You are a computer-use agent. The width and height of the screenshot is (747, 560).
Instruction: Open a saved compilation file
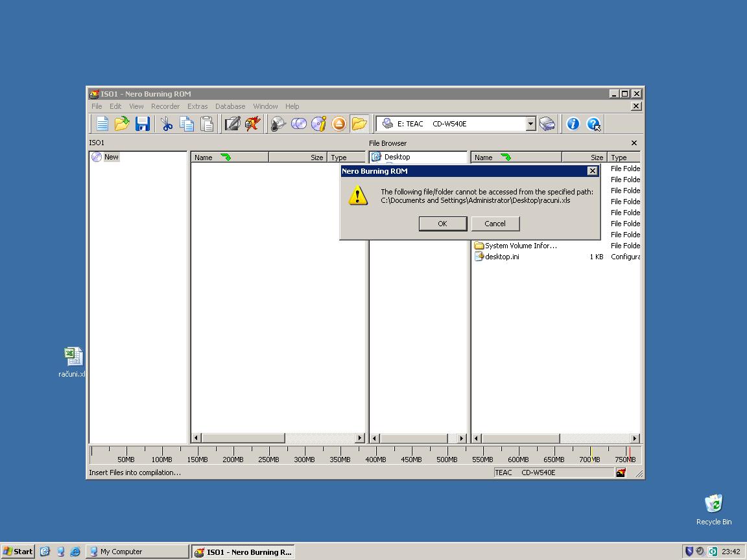(123, 124)
